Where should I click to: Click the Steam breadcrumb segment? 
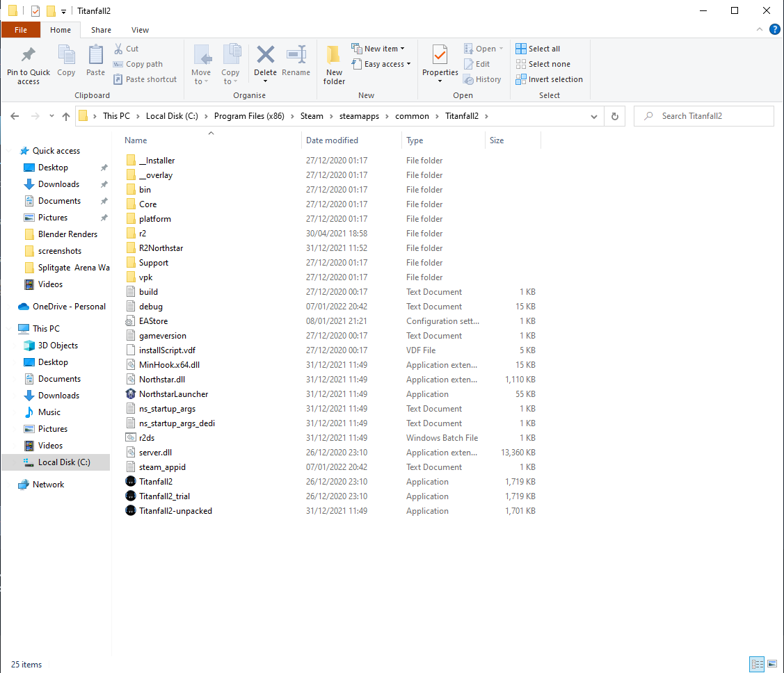312,116
